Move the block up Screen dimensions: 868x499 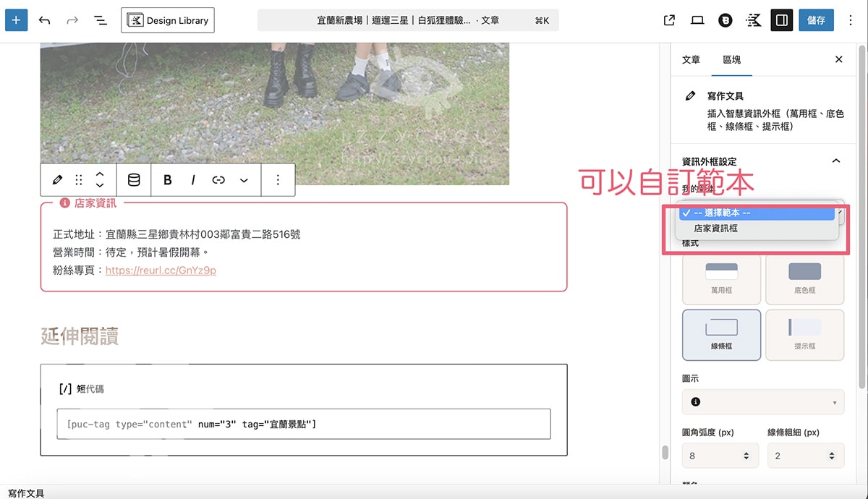(x=100, y=174)
